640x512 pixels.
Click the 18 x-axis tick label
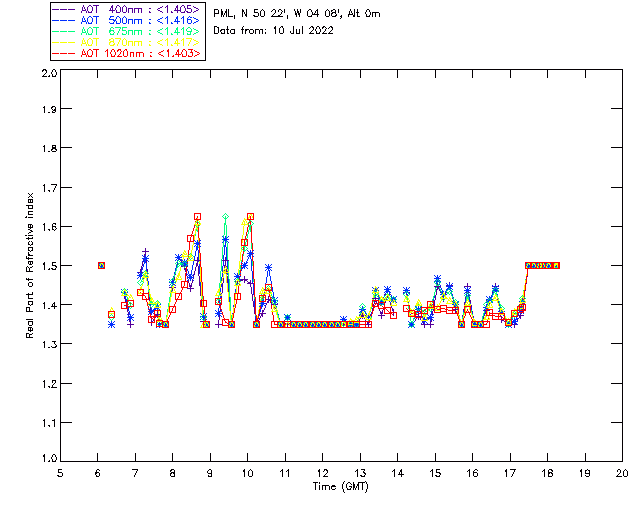547,474
